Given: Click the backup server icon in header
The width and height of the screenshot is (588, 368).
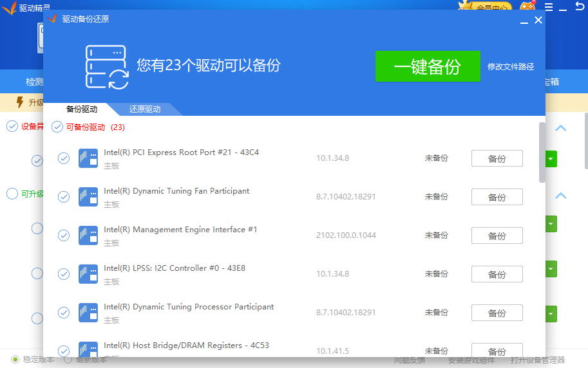Looking at the screenshot, I should [107, 67].
